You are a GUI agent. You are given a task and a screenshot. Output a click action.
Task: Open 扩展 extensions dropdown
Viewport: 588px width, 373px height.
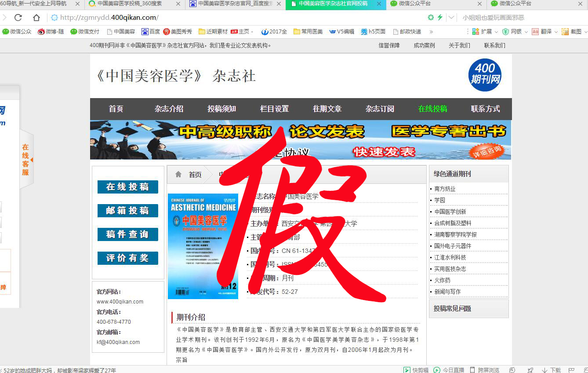click(x=485, y=32)
